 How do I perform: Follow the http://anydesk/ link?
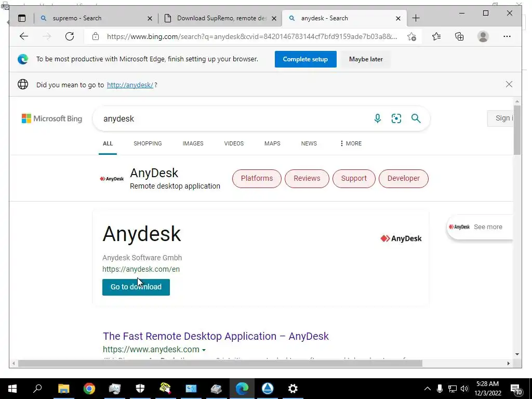point(130,85)
